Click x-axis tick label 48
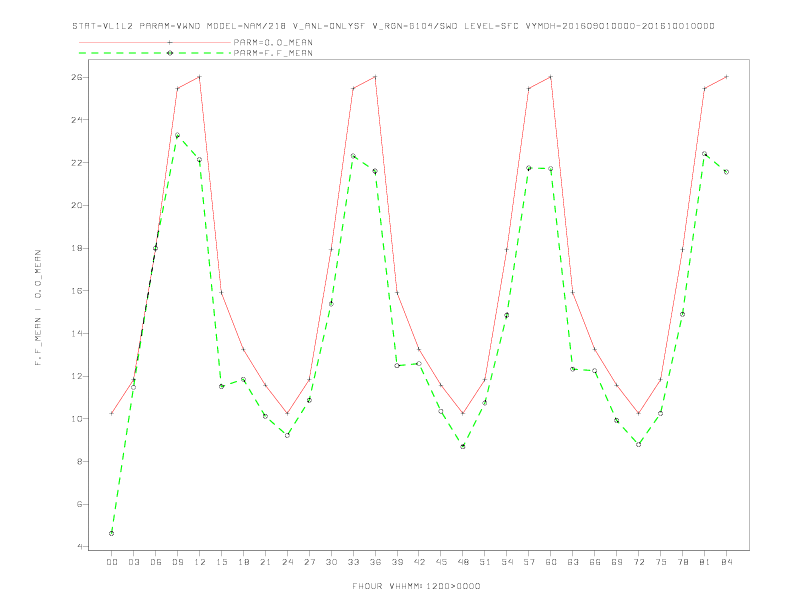 pos(463,562)
